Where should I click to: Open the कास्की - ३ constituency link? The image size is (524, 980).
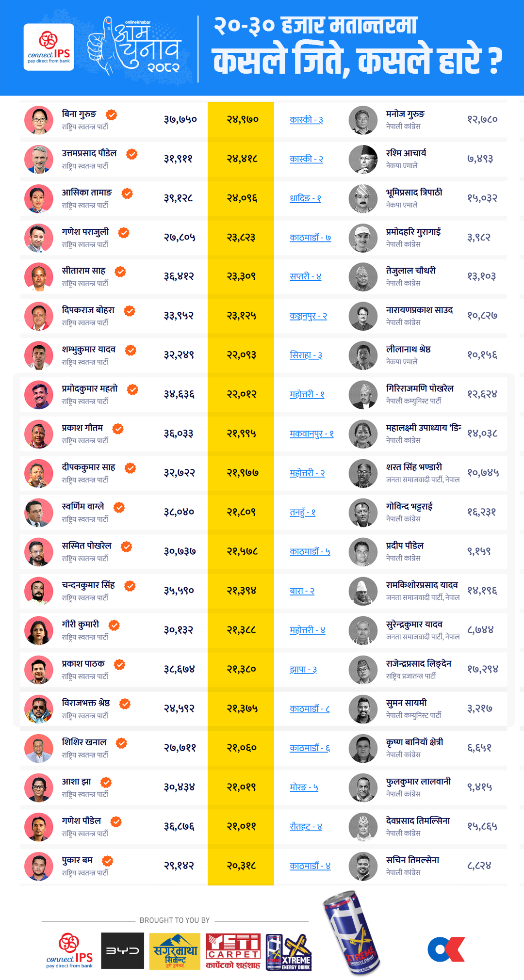[x=306, y=120]
